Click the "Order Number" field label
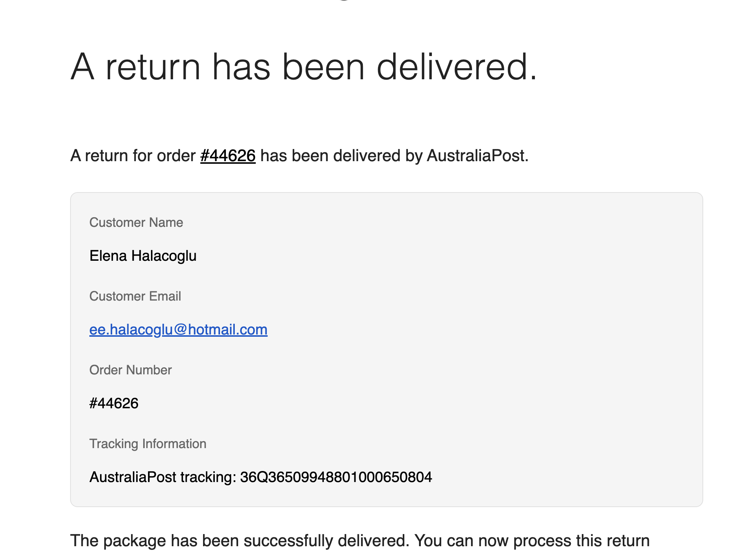 click(x=131, y=370)
